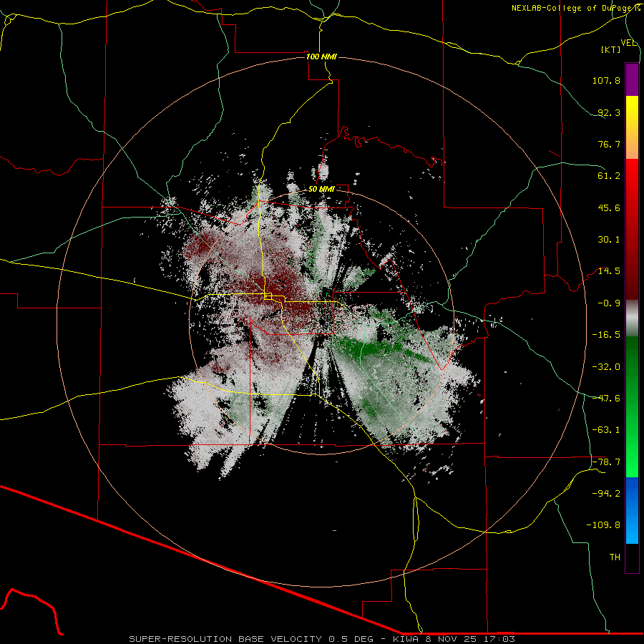Click the -47.6 value on the velocity scale
This screenshot has height=644, width=644.
tap(606, 399)
